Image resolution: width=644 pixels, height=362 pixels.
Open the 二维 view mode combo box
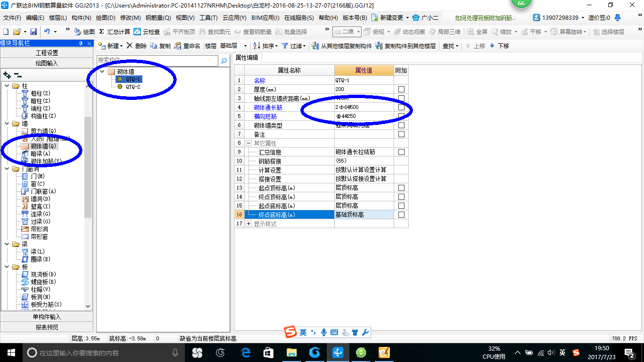point(347,32)
